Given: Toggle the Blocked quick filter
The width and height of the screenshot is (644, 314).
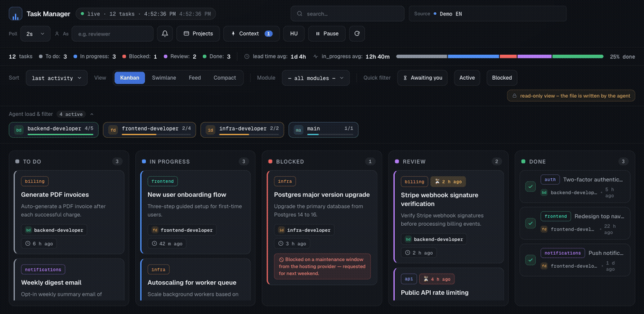Looking at the screenshot, I should pos(502,78).
